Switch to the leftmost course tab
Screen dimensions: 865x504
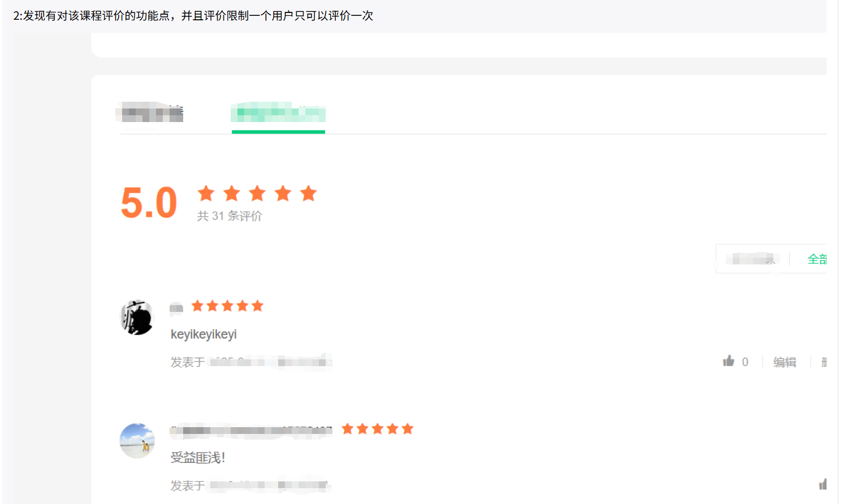click(151, 112)
